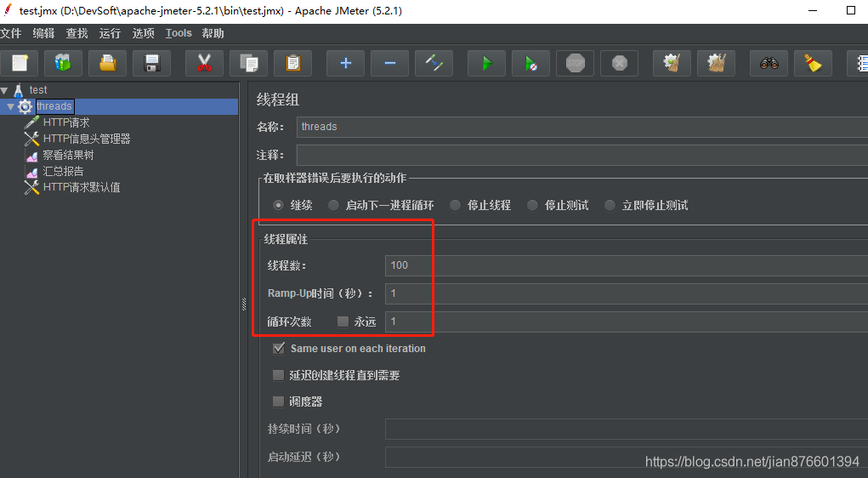Expand all nodes with the plus icon
Image resolution: width=868 pixels, height=478 pixels.
[345, 63]
